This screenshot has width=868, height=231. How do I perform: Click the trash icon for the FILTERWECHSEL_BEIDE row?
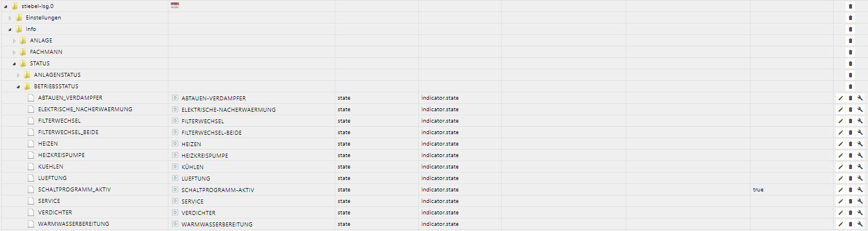(x=850, y=132)
